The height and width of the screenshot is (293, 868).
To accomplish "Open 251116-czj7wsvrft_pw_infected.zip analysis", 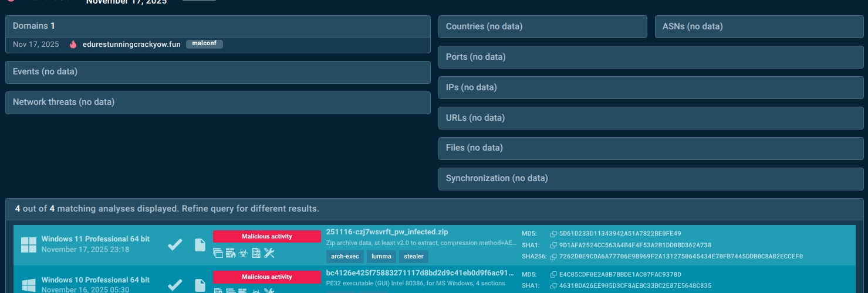I will pos(387,232).
